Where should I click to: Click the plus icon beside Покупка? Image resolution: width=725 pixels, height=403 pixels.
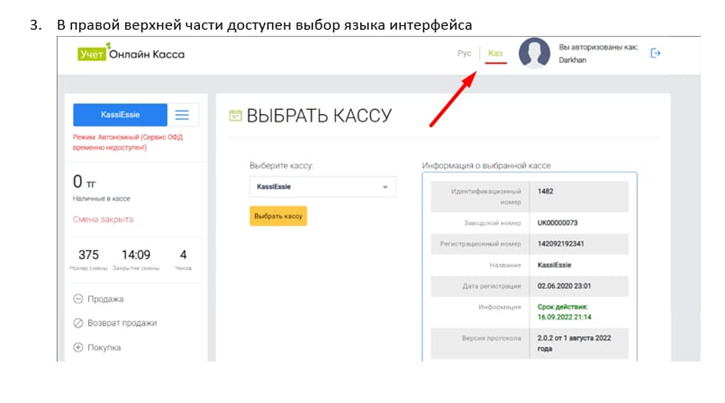[x=78, y=348]
